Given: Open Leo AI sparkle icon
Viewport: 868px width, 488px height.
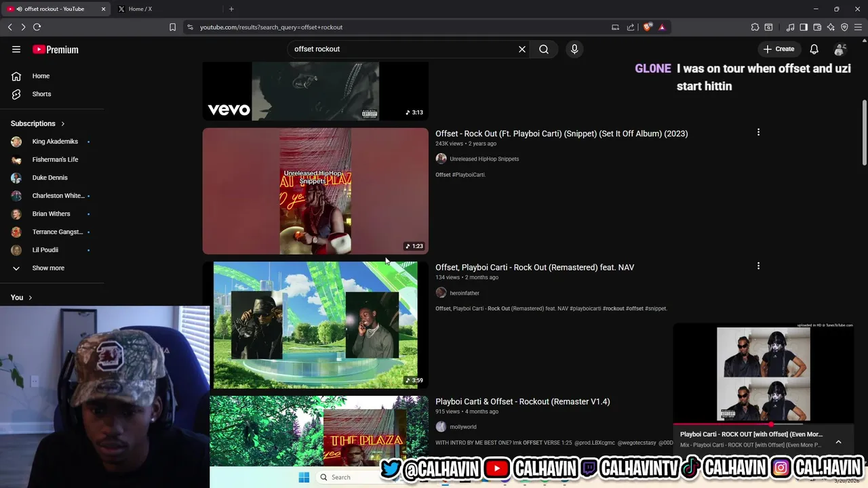Looking at the screenshot, I should (x=831, y=27).
